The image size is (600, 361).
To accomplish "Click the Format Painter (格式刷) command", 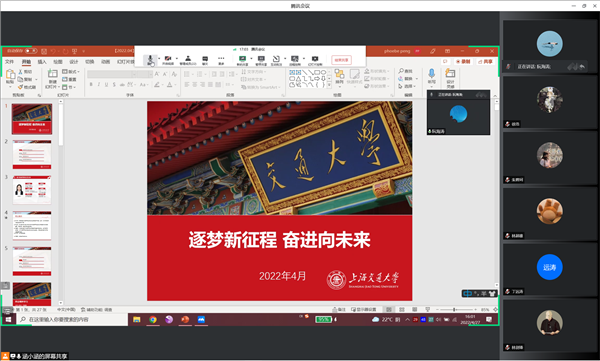I will [x=27, y=87].
